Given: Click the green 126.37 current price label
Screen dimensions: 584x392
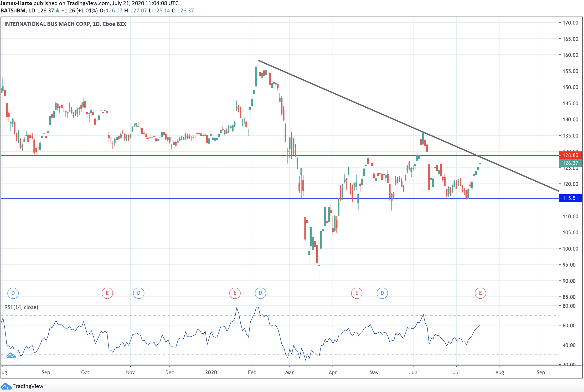Looking at the screenshot, I should coord(570,163).
